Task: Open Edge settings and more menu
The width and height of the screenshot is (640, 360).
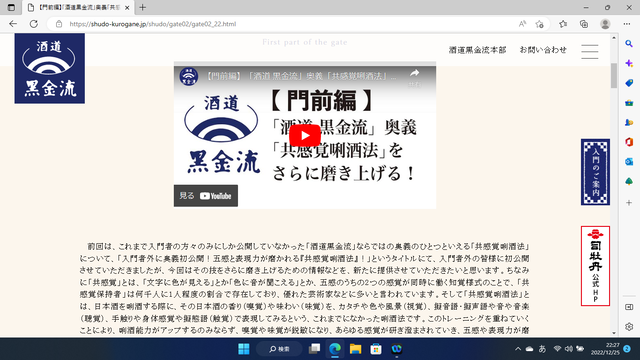Action: click(x=627, y=24)
